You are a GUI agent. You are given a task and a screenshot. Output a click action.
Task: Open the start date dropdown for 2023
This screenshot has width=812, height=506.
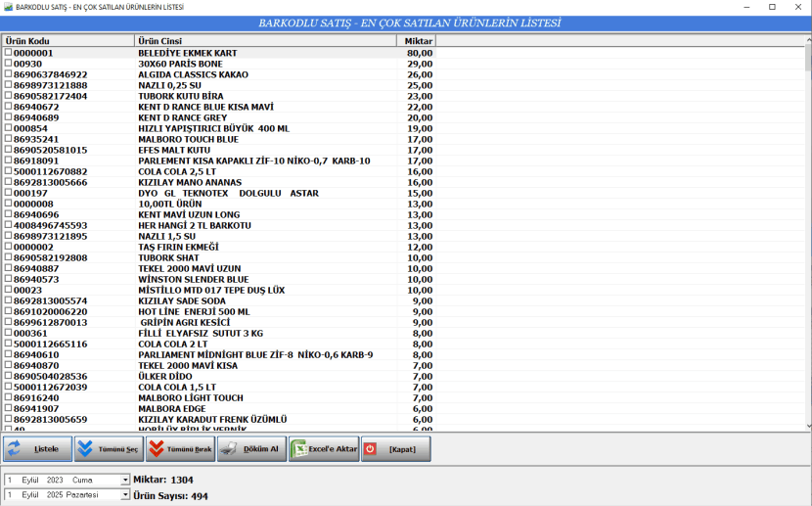tap(125, 481)
